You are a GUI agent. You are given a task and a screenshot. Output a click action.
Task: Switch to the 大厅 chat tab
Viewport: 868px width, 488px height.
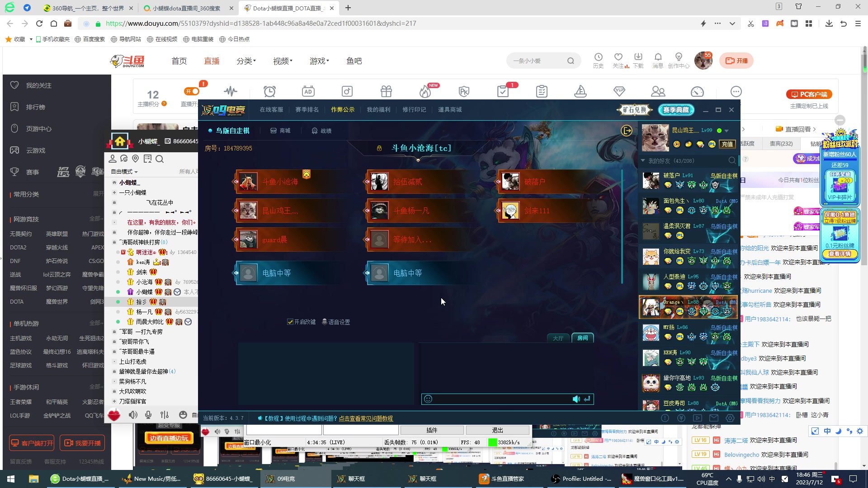tap(558, 338)
